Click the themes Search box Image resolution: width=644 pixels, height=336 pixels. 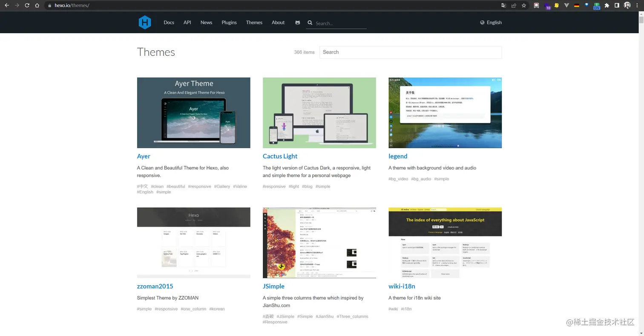click(411, 52)
